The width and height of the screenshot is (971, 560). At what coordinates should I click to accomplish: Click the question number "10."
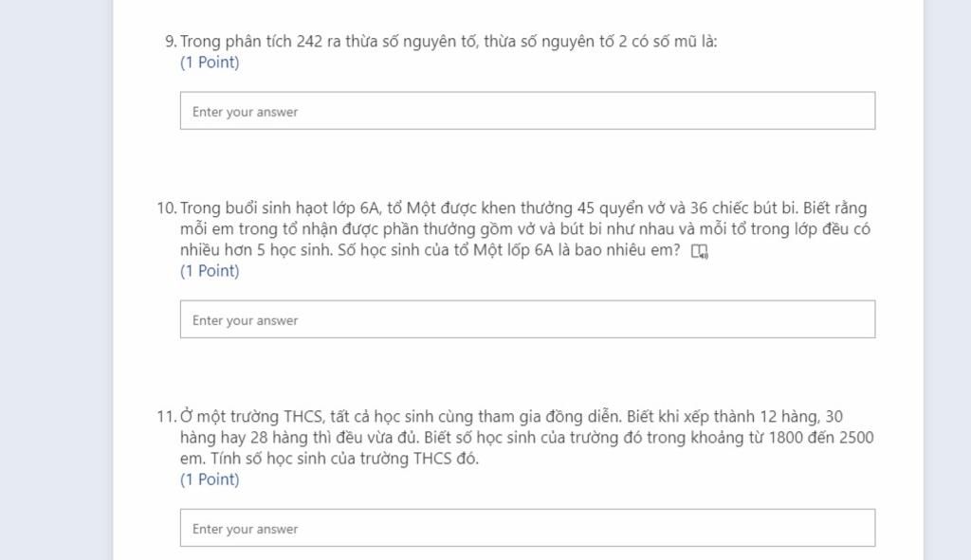pyautogui.click(x=167, y=208)
